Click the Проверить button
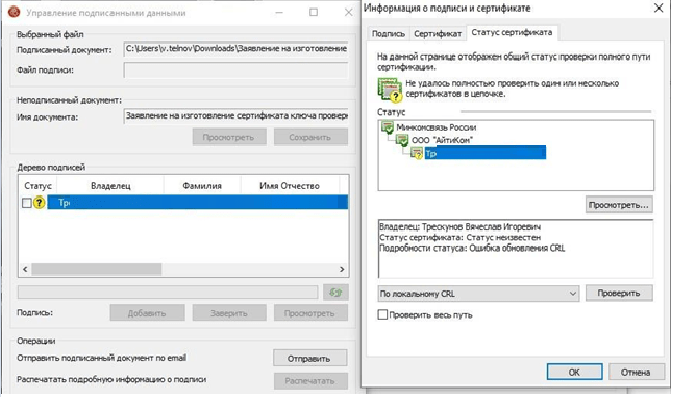 coord(619,293)
